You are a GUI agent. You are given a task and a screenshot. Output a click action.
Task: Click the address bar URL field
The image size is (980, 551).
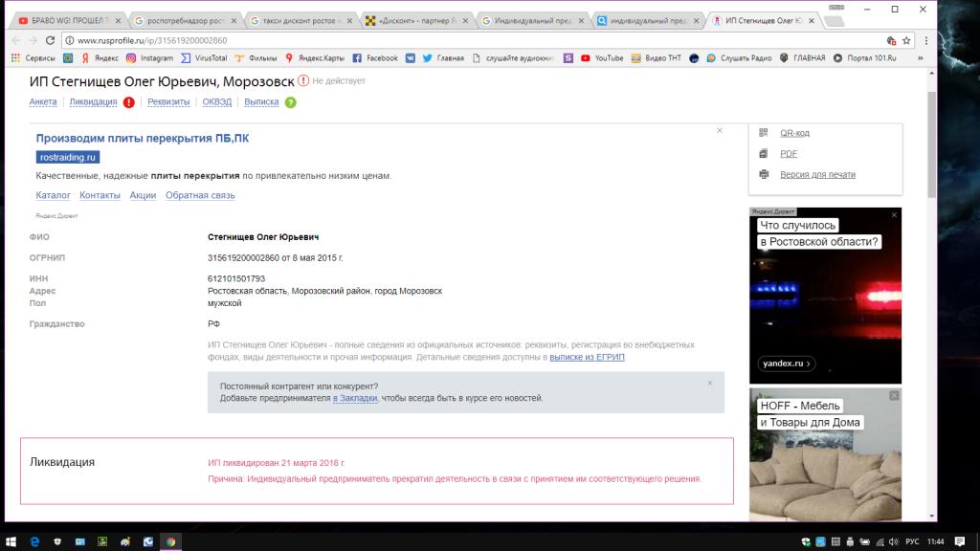click(475, 40)
